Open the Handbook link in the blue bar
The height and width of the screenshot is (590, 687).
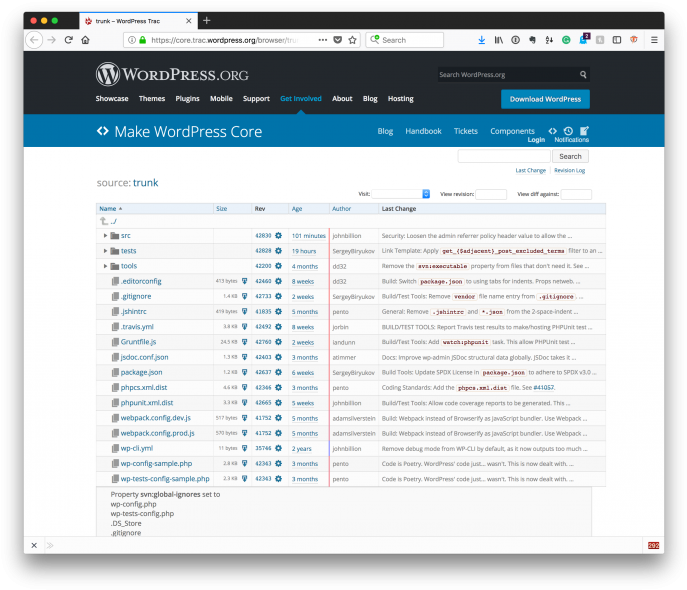[423, 131]
